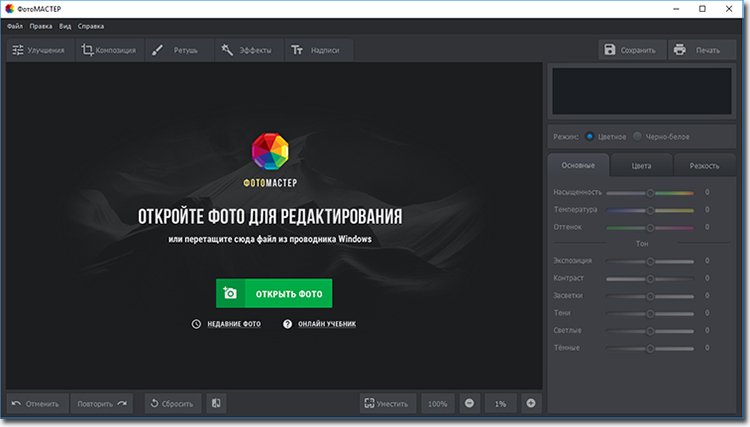Viewport: 750px width, 427px height.
Task: Maximize the ФотоМАСТЕР window
Action: click(702, 9)
